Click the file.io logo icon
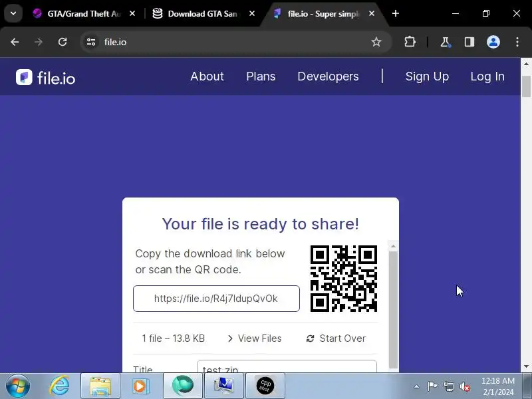The width and height of the screenshot is (532, 399). pyautogui.click(x=24, y=77)
